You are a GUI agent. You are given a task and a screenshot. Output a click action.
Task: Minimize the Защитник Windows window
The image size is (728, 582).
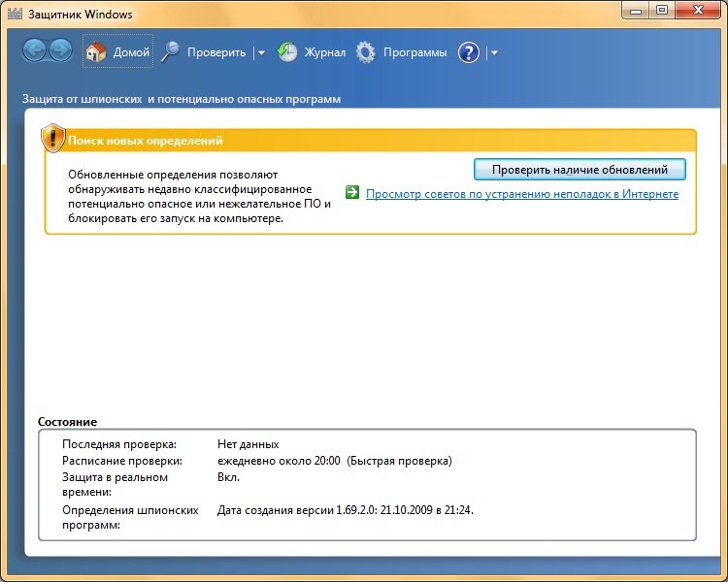[637, 11]
